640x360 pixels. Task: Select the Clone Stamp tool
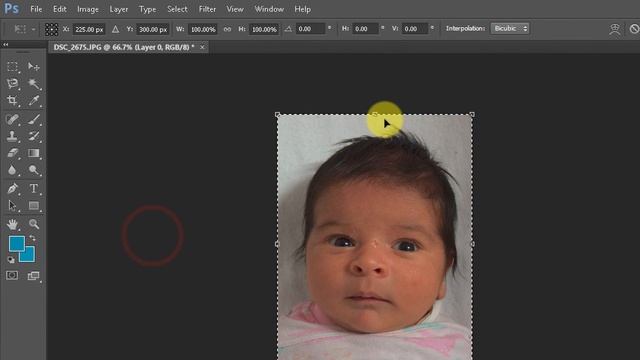pyautogui.click(x=12, y=136)
